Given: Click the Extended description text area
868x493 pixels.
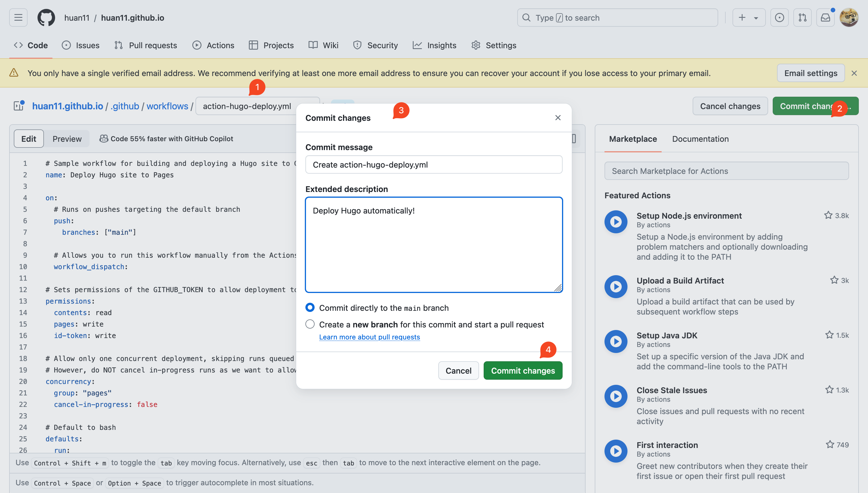Looking at the screenshot, I should [x=433, y=244].
